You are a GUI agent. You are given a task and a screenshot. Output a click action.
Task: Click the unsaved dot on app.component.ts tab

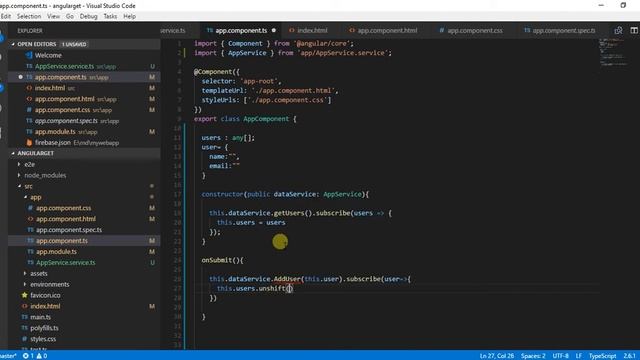pyautogui.click(x=273, y=31)
